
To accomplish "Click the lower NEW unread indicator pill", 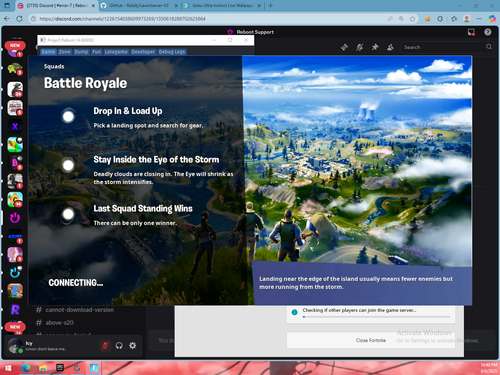I will tap(15, 327).
